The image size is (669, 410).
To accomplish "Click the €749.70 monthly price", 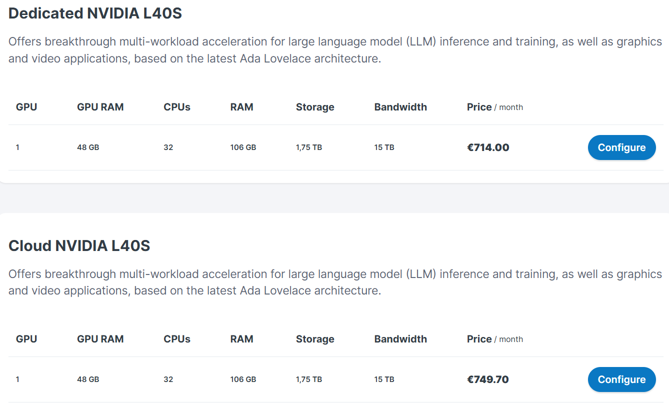I will [x=488, y=379].
